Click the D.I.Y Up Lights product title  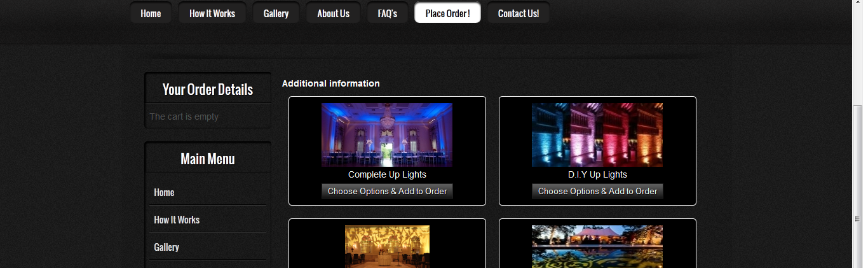pyautogui.click(x=597, y=174)
